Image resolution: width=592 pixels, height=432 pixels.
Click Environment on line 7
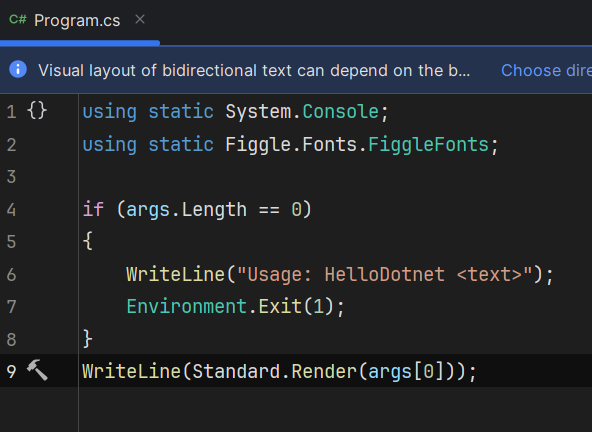(187, 306)
